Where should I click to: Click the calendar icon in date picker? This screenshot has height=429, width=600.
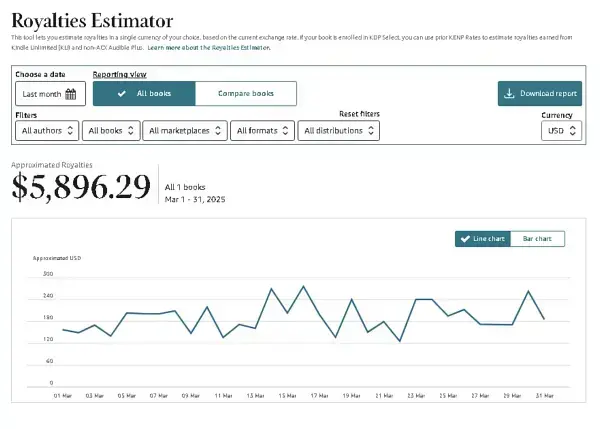(70, 94)
